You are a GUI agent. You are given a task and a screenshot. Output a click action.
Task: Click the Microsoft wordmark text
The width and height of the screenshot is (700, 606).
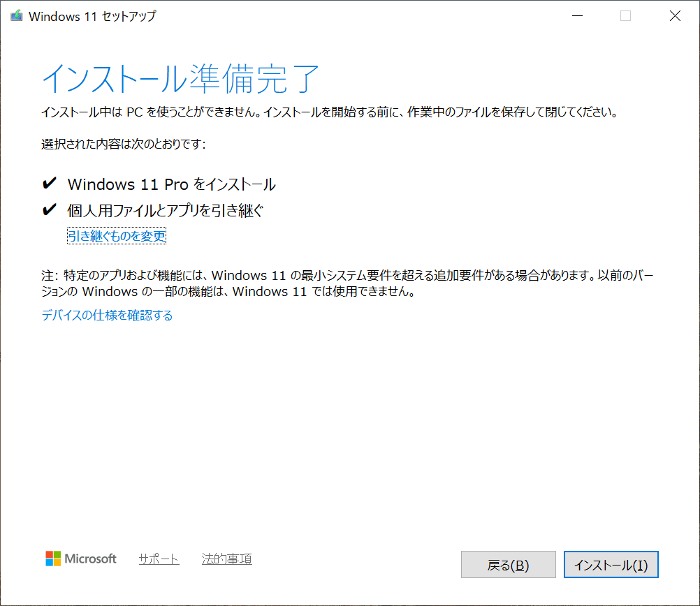[91, 559]
